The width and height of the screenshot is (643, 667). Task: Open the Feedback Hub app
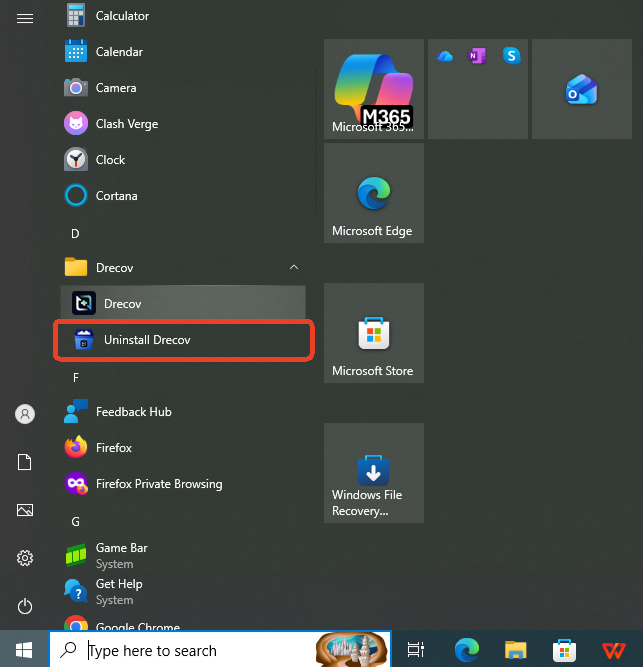click(133, 412)
